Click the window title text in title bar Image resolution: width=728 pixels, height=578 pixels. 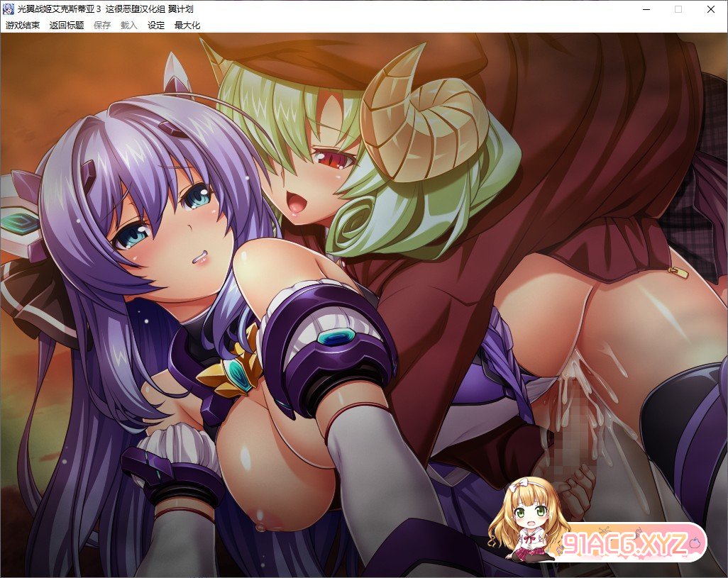[x=105, y=9]
